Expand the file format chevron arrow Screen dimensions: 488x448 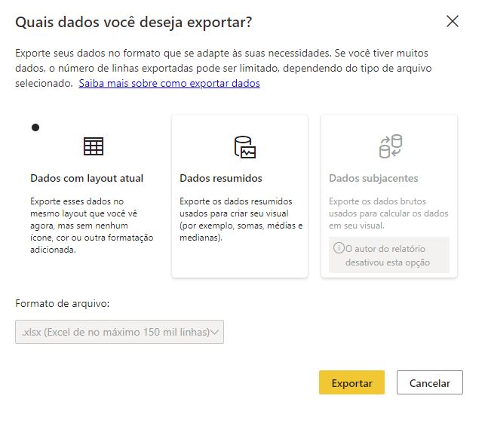[214, 332]
